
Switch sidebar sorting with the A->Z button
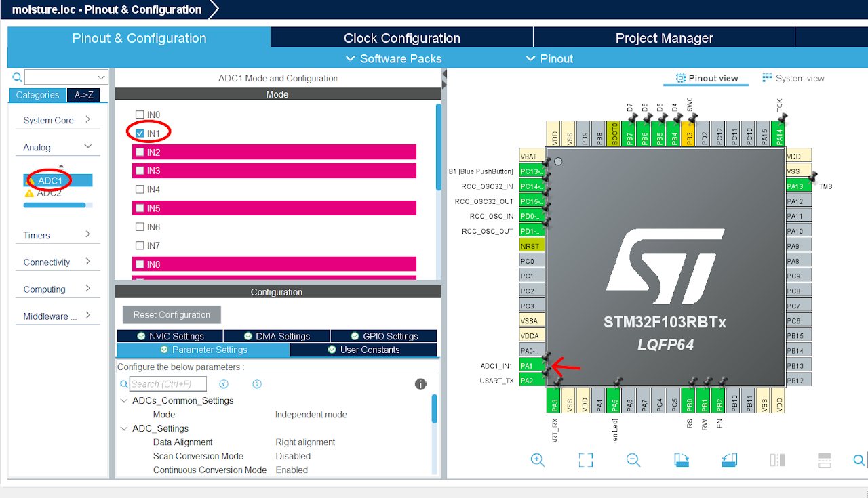pyautogui.click(x=83, y=95)
